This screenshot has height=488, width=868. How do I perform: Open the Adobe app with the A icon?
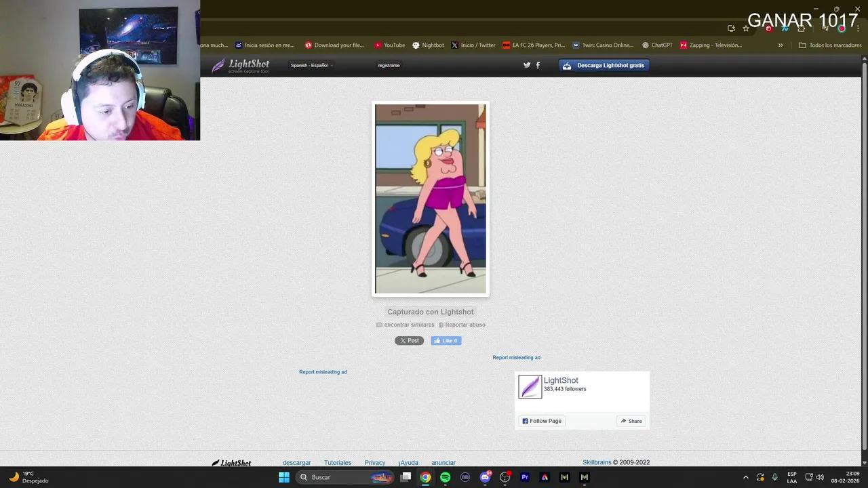[x=545, y=477]
